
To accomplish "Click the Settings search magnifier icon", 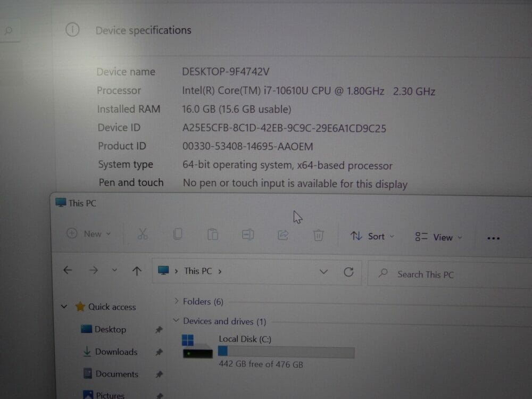I will click(9, 30).
